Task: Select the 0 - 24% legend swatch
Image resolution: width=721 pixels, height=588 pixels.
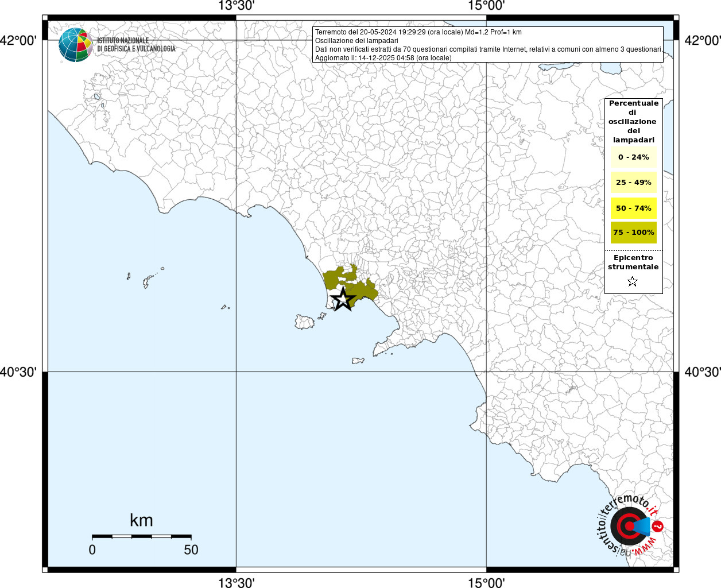Action: (634, 157)
